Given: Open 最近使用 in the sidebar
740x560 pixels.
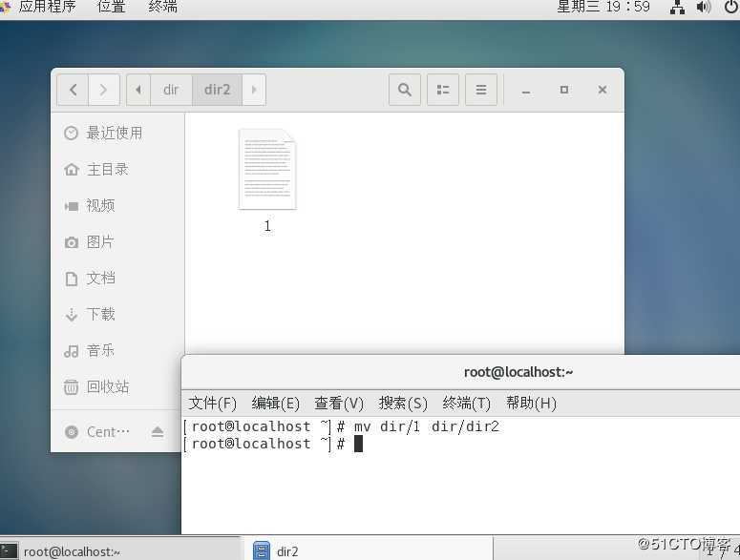Looking at the screenshot, I should tap(117, 133).
